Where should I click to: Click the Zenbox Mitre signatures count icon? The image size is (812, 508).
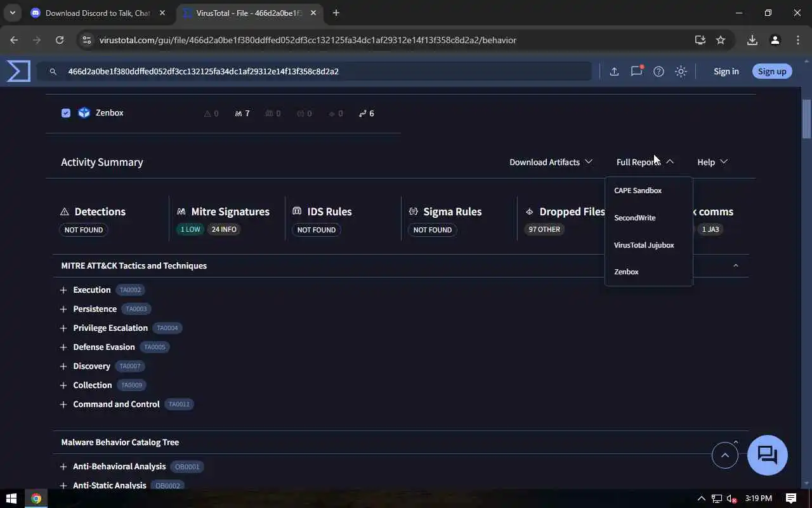(x=239, y=114)
